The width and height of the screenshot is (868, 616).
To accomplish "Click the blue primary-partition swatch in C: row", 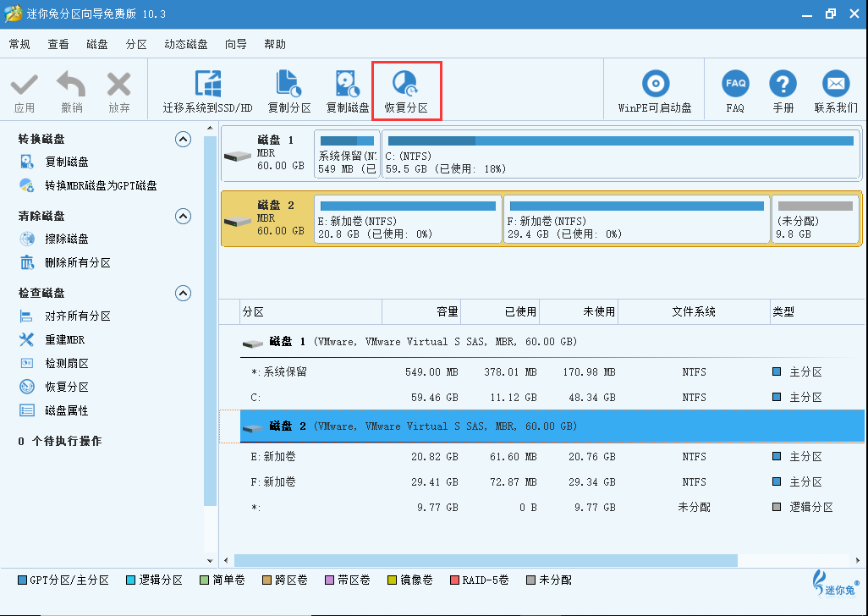I will pyautogui.click(x=777, y=398).
